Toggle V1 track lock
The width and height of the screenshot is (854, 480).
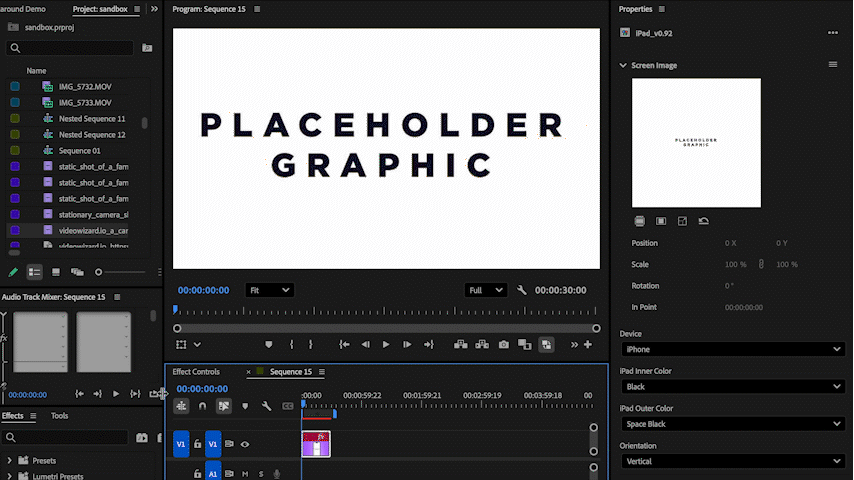[197, 444]
